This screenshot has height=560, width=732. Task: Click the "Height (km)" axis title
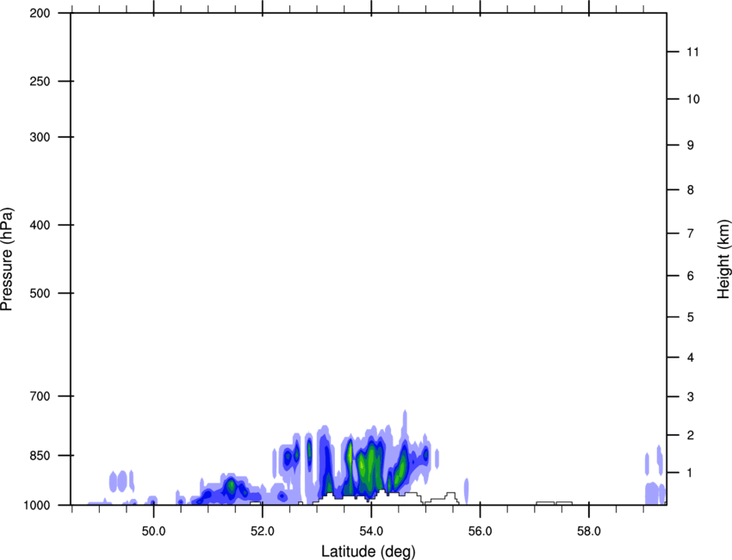(x=723, y=258)
